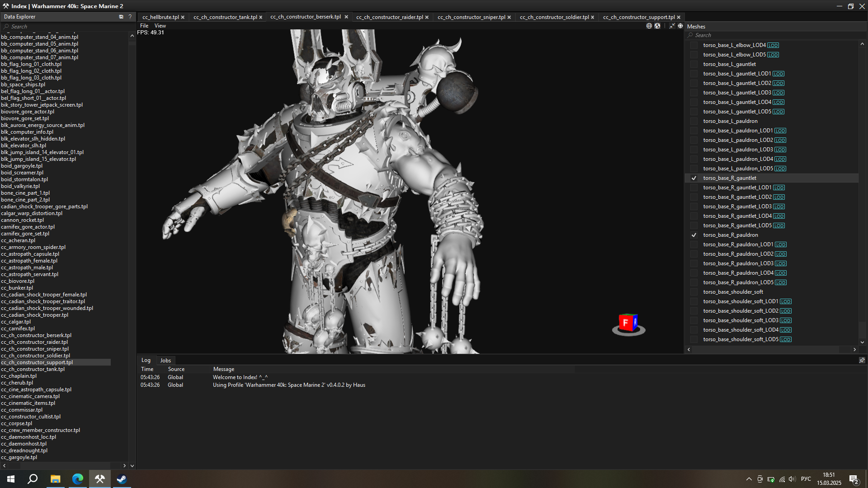Open Windows taskbar search
The height and width of the screenshot is (488, 868).
click(x=33, y=479)
